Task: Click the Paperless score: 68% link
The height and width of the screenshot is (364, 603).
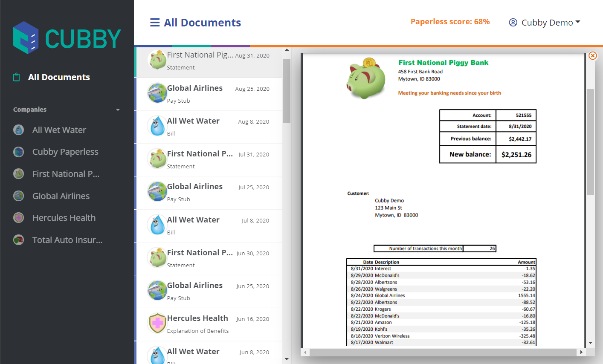Action: pos(450,22)
